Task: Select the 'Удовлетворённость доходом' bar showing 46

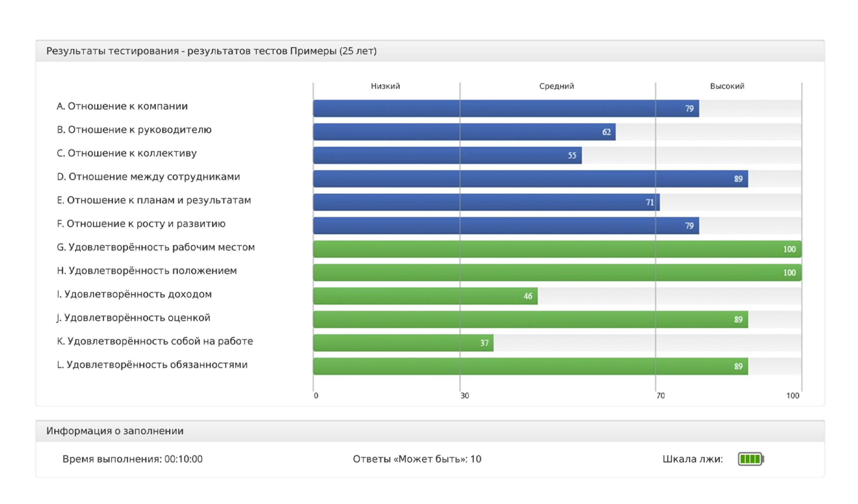Action: click(x=425, y=296)
